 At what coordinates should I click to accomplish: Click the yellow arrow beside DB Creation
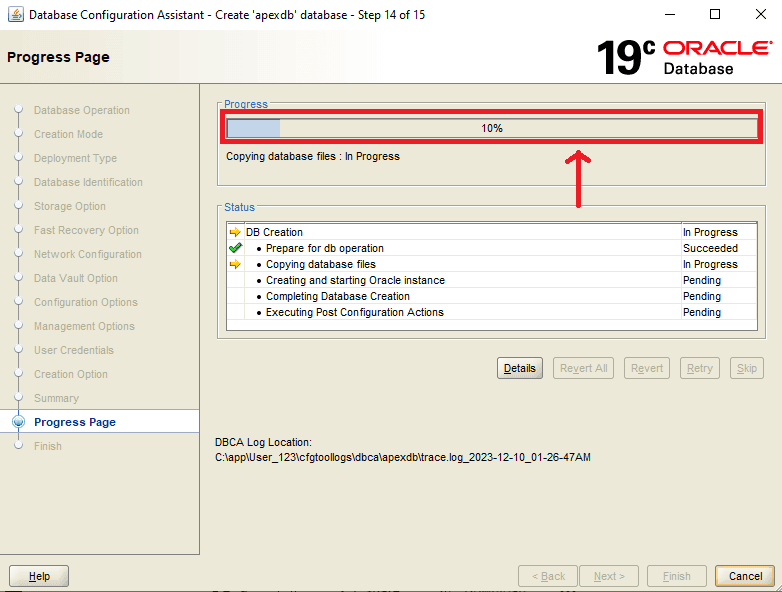pyautogui.click(x=235, y=232)
